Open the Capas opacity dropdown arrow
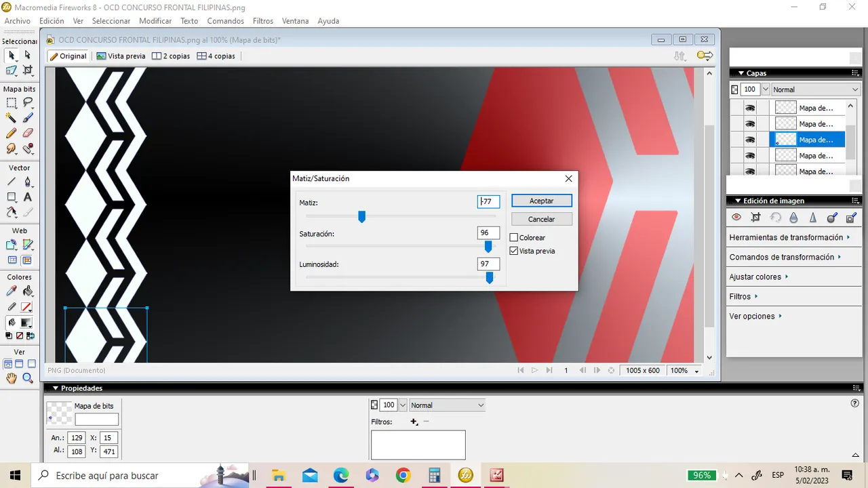 point(766,89)
